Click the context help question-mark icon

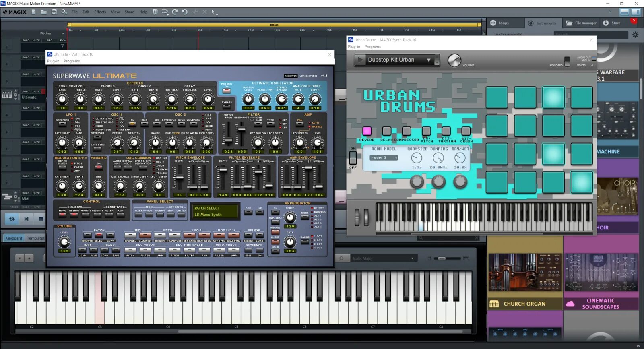[x=155, y=12]
